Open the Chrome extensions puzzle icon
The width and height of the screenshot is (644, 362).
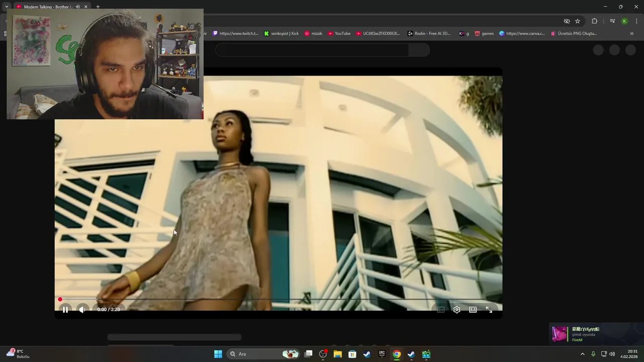[x=594, y=21]
